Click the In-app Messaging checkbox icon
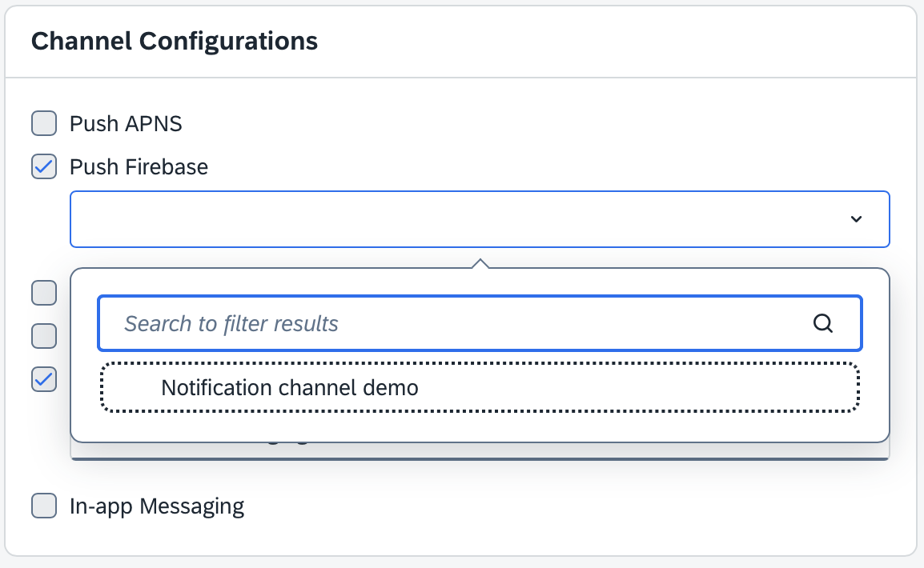Screen dimensions: 924x568 pos(44,506)
